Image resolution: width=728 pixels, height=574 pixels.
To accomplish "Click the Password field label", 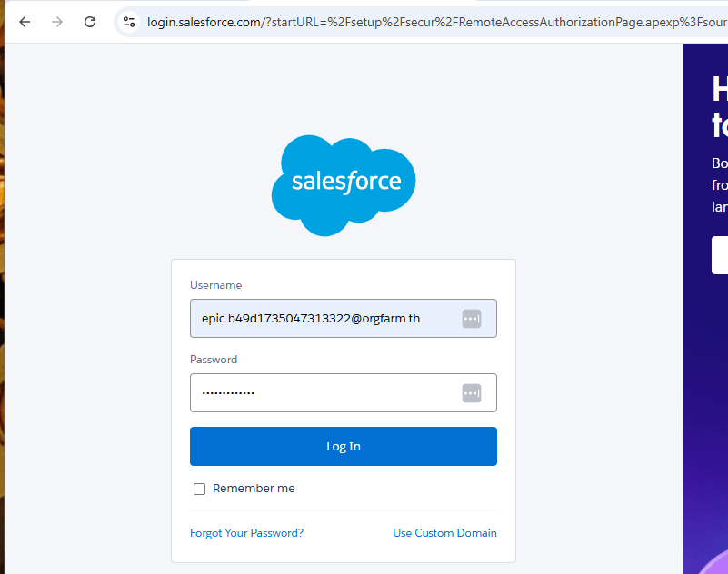I will click(214, 360).
